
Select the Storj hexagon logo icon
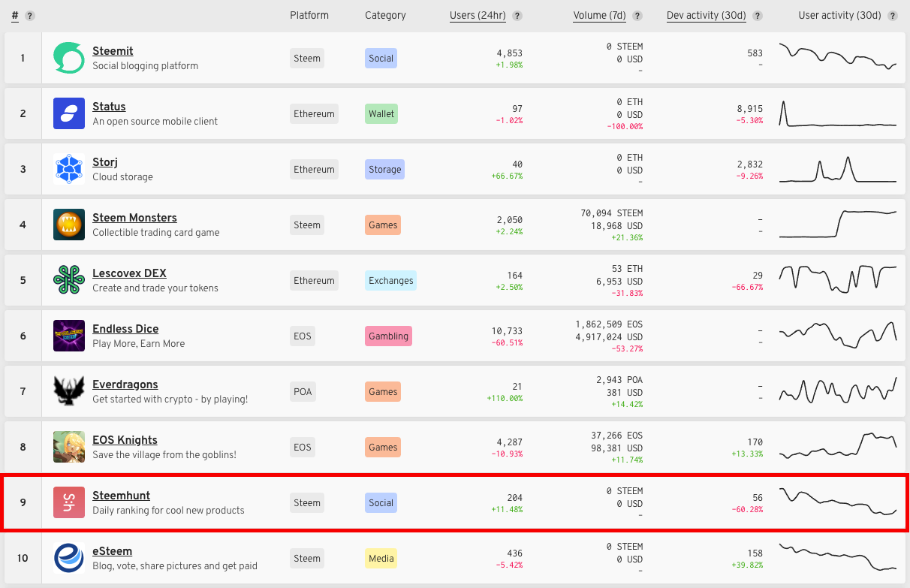(69, 169)
